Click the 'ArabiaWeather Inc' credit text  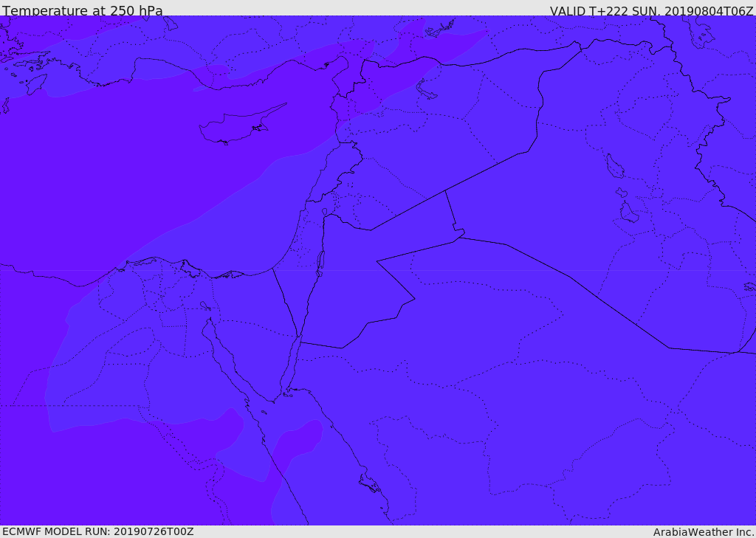(x=704, y=532)
